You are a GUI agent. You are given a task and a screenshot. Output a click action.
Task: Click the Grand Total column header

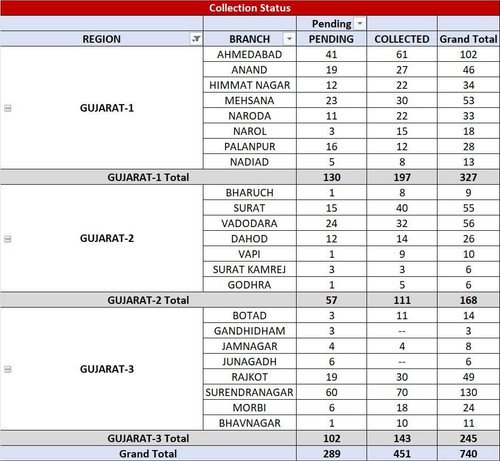468,39
